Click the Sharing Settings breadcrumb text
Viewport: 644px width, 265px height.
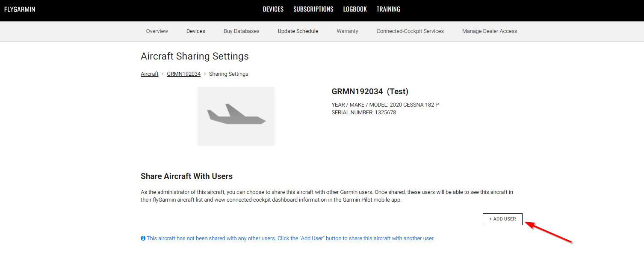(229, 74)
